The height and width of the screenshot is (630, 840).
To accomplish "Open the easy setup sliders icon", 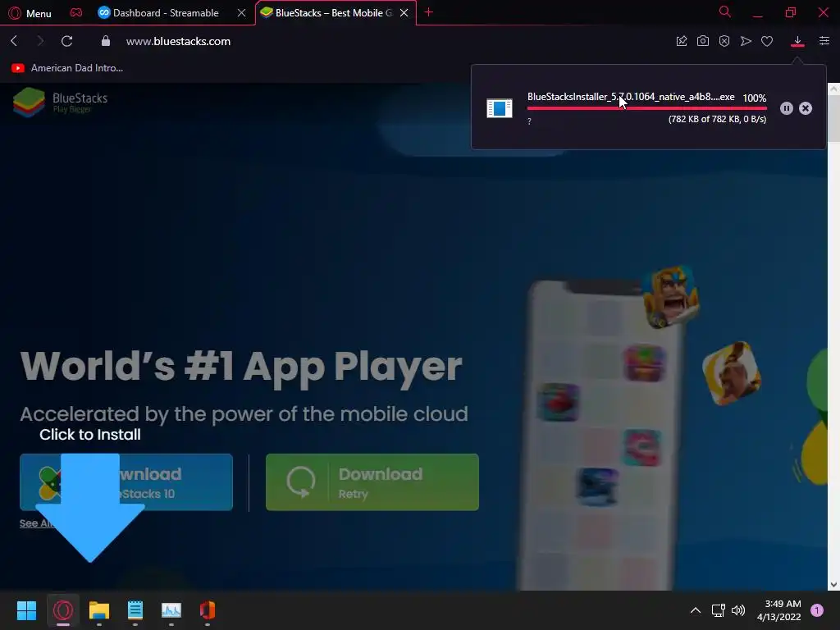I will click(824, 41).
